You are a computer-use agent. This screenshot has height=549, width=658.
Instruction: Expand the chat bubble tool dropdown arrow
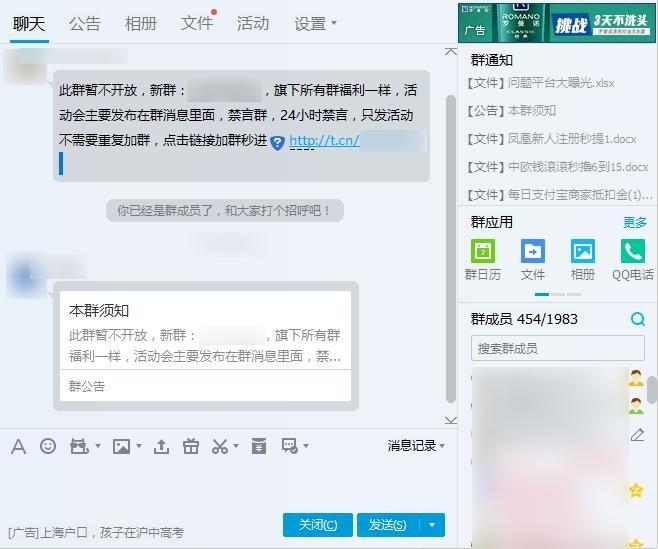[x=306, y=446]
